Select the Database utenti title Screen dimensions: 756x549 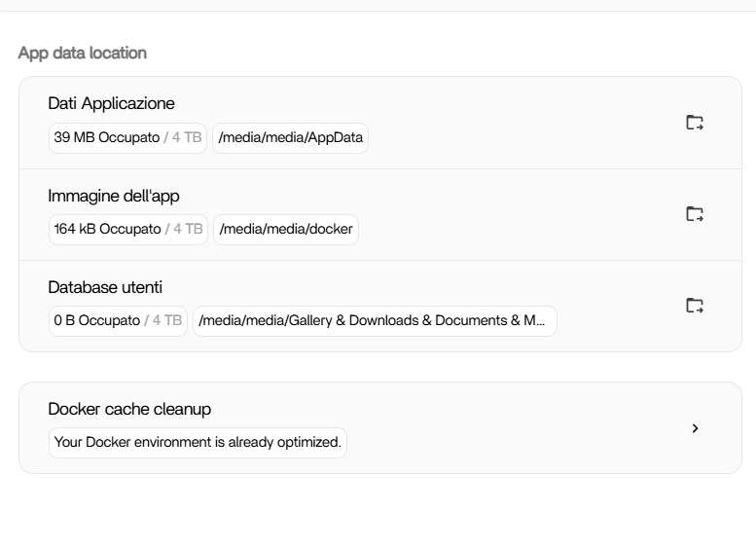coord(105,287)
